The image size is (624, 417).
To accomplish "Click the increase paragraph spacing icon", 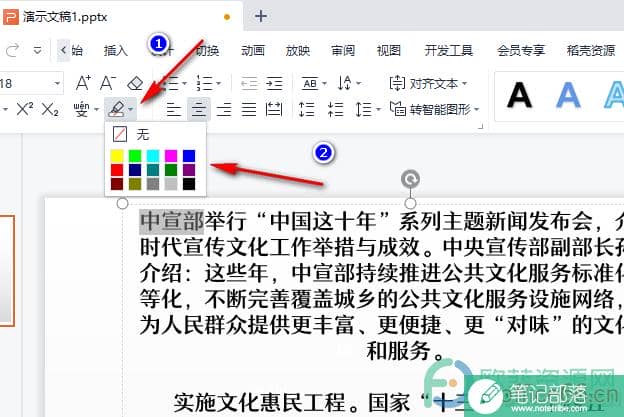I will pyautogui.click(x=306, y=109).
